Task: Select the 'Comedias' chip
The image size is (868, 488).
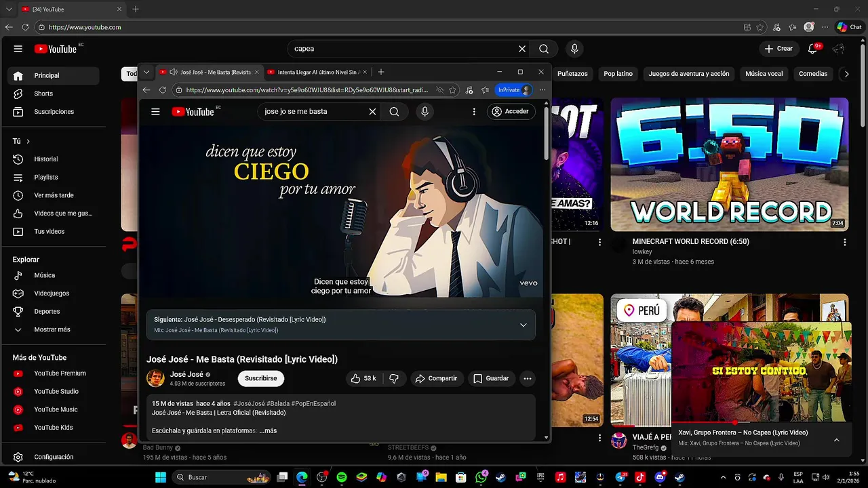Action: pos(812,74)
